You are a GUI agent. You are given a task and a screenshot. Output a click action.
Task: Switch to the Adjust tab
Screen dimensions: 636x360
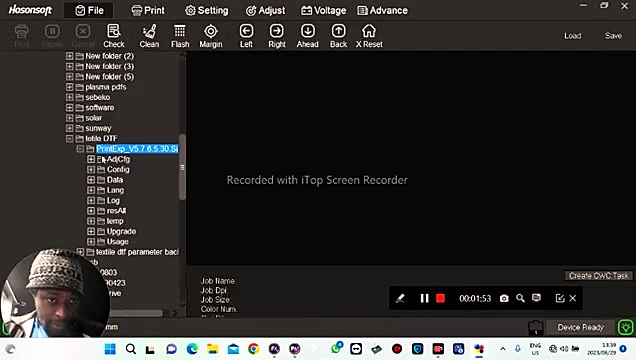265,11
